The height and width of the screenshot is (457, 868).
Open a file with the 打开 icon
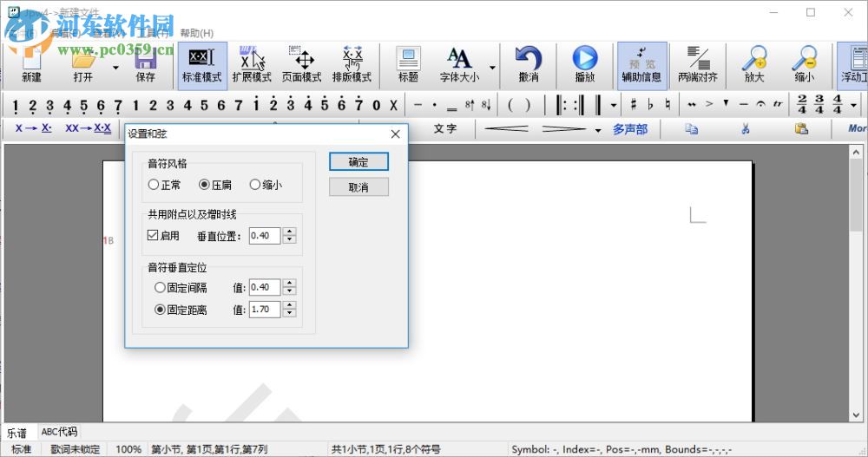pyautogui.click(x=83, y=65)
